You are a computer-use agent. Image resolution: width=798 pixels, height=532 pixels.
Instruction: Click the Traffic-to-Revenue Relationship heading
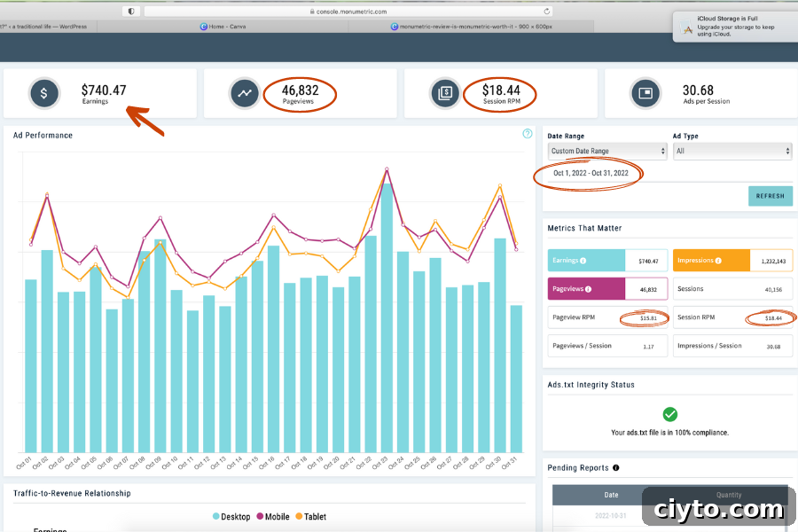tap(72, 493)
